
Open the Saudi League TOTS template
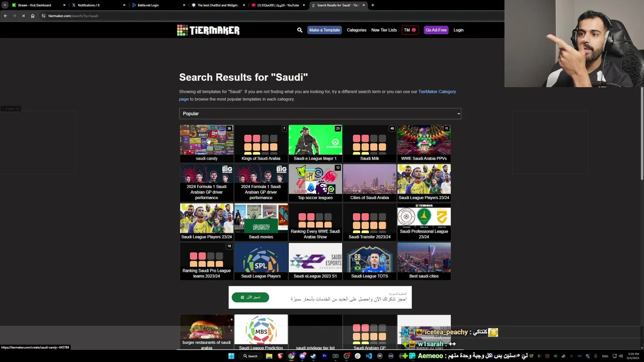tap(369, 261)
